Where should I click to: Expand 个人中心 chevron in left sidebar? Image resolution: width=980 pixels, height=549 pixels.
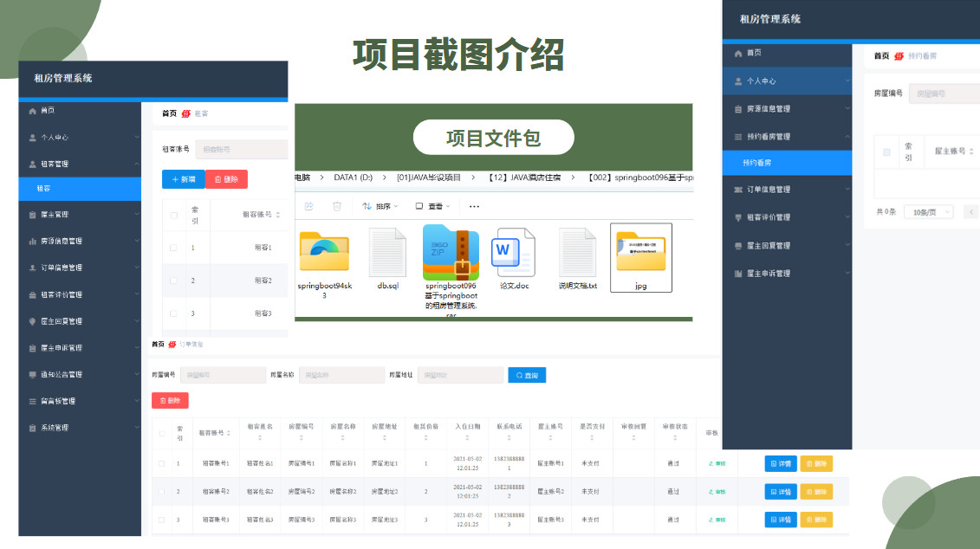coord(136,138)
